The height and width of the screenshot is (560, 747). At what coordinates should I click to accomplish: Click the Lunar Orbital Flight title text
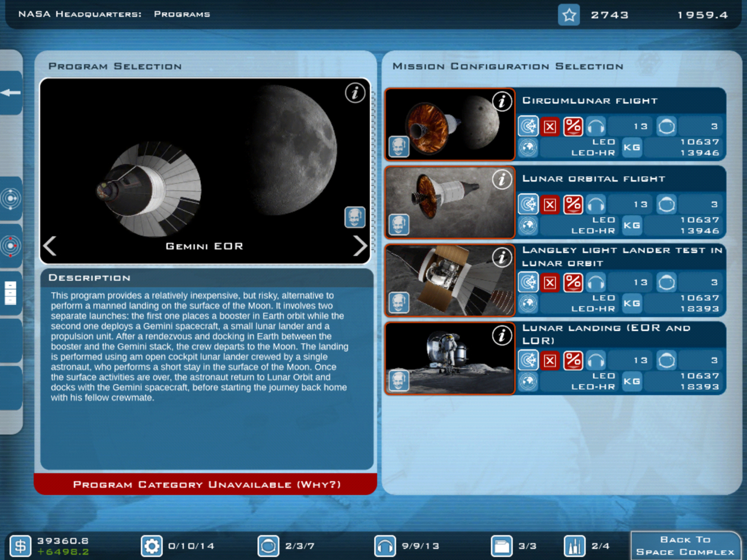594,179
